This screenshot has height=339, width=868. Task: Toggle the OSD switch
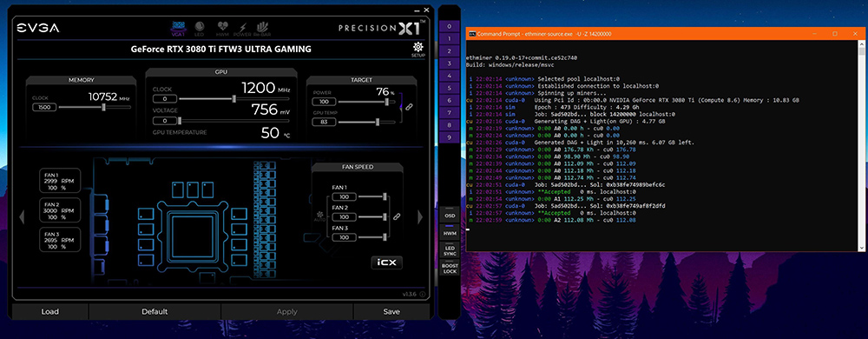pos(450,215)
